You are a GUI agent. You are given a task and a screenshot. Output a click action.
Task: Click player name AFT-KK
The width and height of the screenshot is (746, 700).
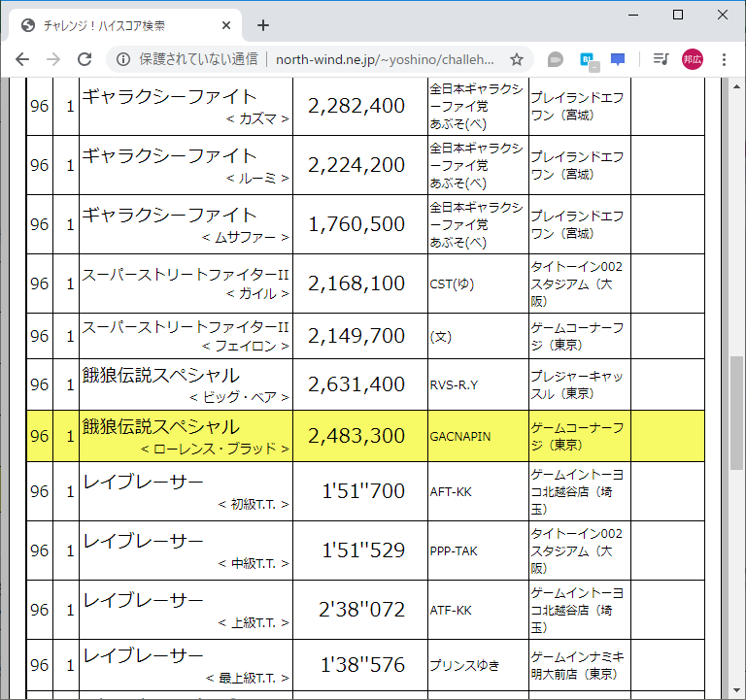[x=451, y=491]
